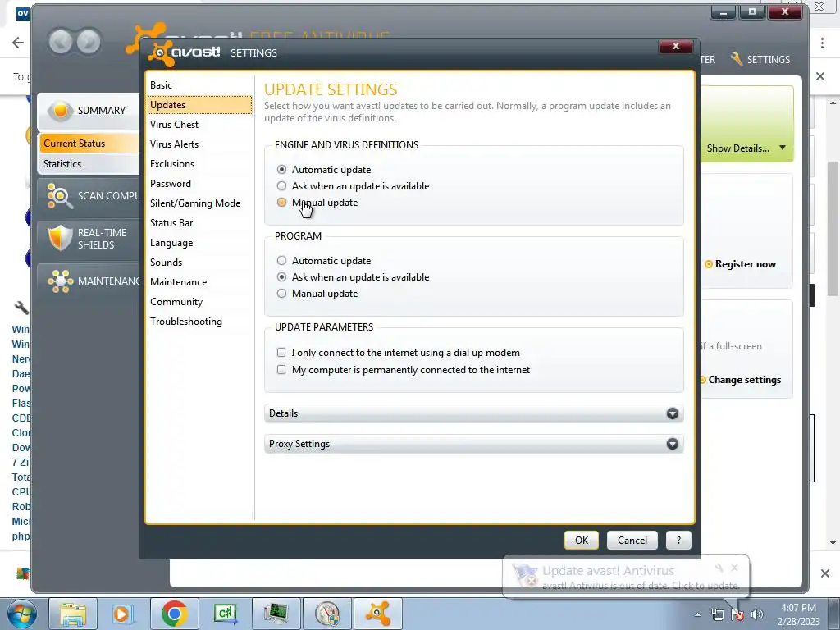Open the clock shield taskbar icon
Screen dimensions: 840x630
(326, 614)
